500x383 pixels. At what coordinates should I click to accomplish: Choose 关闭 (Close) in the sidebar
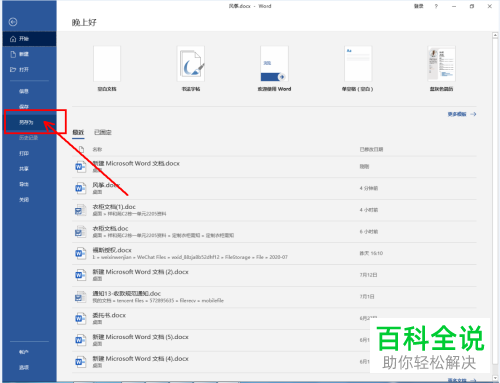29,199
